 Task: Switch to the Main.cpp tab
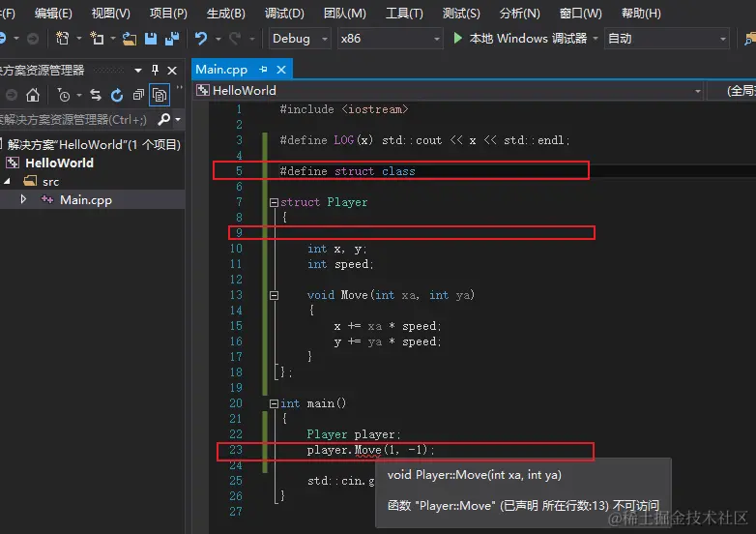[221, 70]
